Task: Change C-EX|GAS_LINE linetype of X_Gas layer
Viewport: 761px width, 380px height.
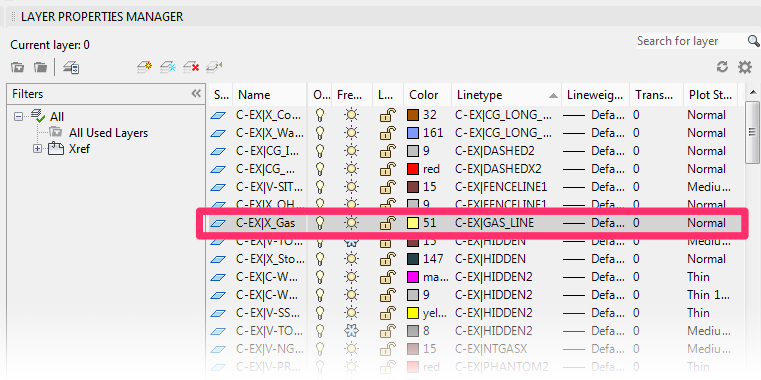Action: (x=494, y=223)
